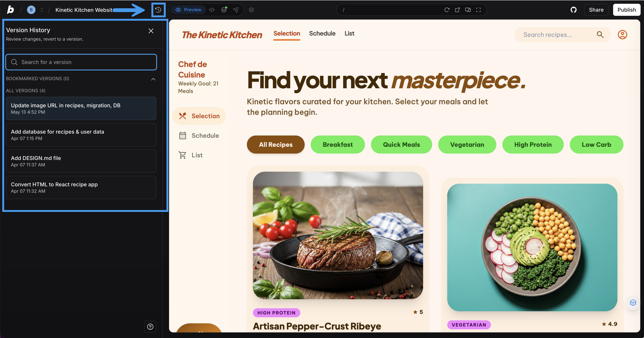The width and height of the screenshot is (644, 338).
Task: Click the search magnifier icon in recipes
Action: (x=600, y=35)
